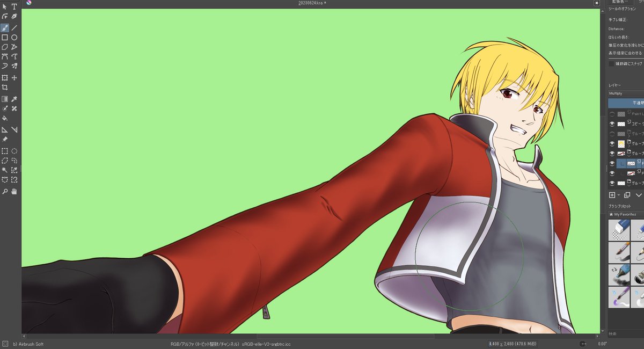This screenshot has height=349, width=644.
Task: Click the 検索 brush search field
Action: click(626, 333)
